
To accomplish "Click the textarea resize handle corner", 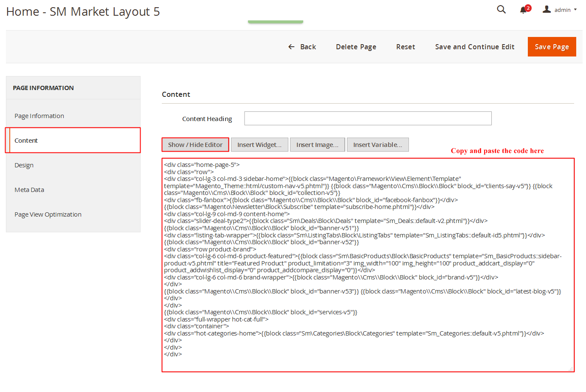I will pos(571,369).
